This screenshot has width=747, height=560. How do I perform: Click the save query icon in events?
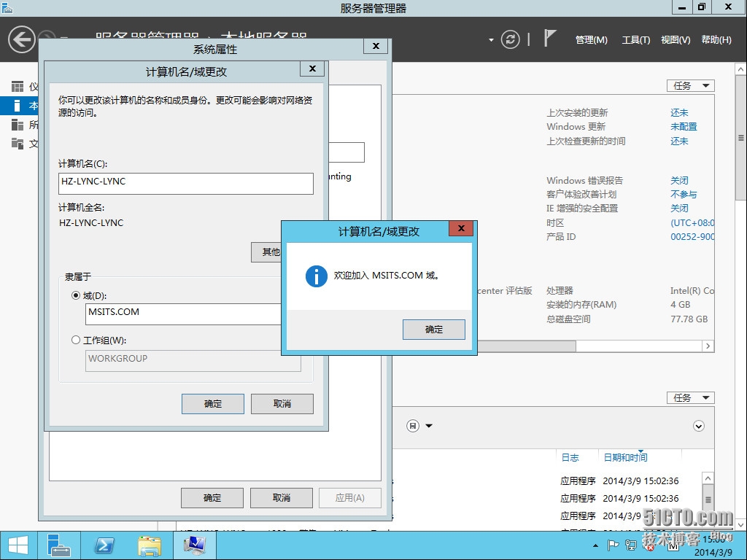coord(413,426)
